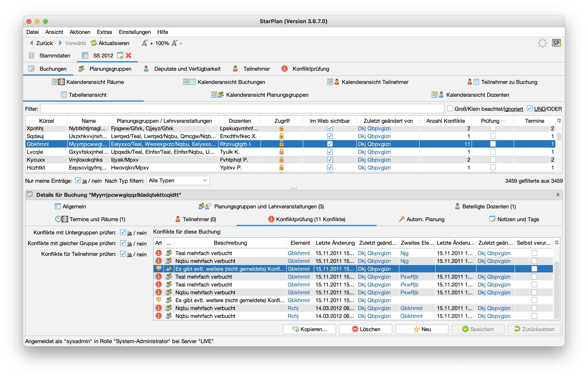Viewport: 588px width, 377px height.
Task: Click the StarPlan SP logo icon
Action: [556, 43]
